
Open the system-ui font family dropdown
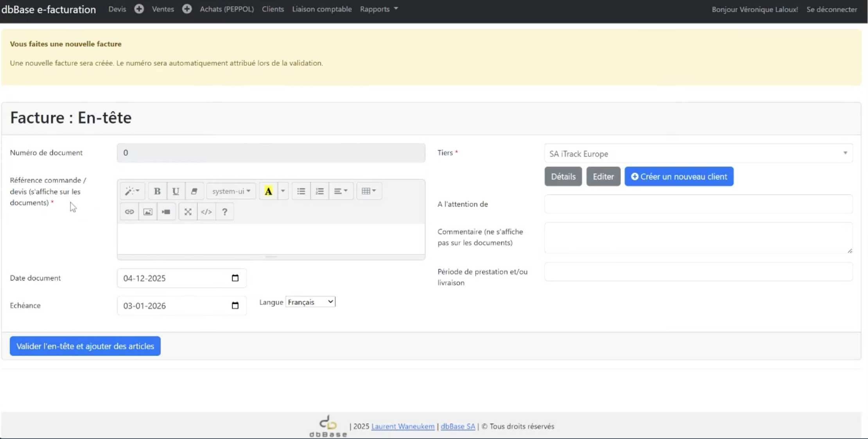coord(231,191)
